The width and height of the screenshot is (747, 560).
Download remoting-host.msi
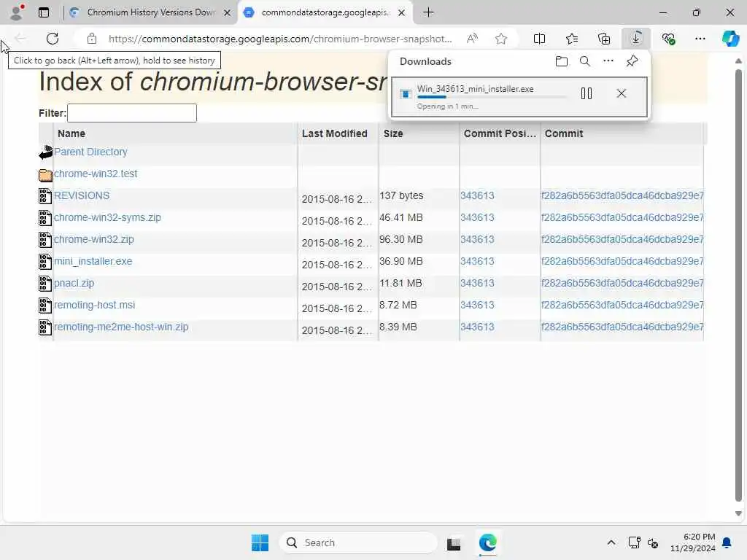94,306
